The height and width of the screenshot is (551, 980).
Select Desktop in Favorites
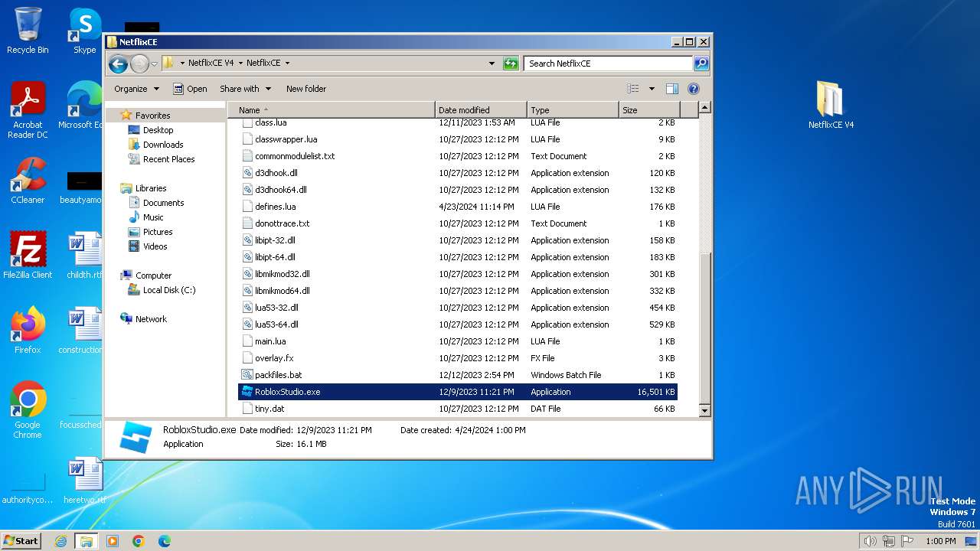(158, 130)
